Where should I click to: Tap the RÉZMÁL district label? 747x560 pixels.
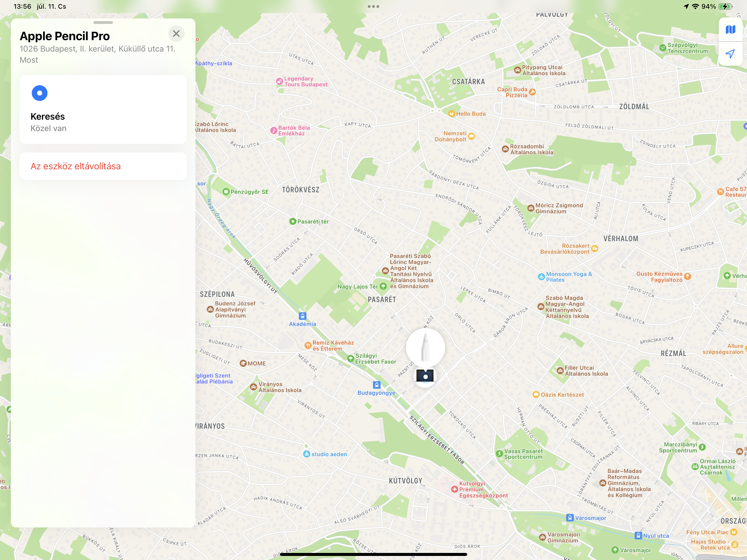pos(673,354)
